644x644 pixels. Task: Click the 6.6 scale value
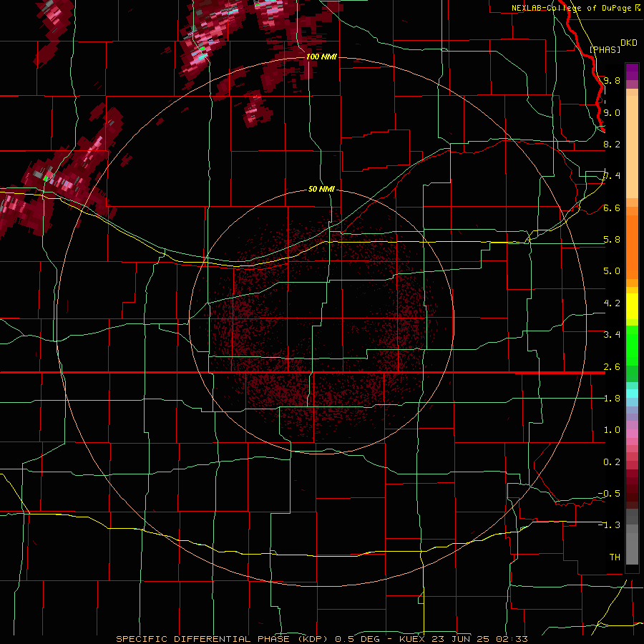click(x=612, y=208)
